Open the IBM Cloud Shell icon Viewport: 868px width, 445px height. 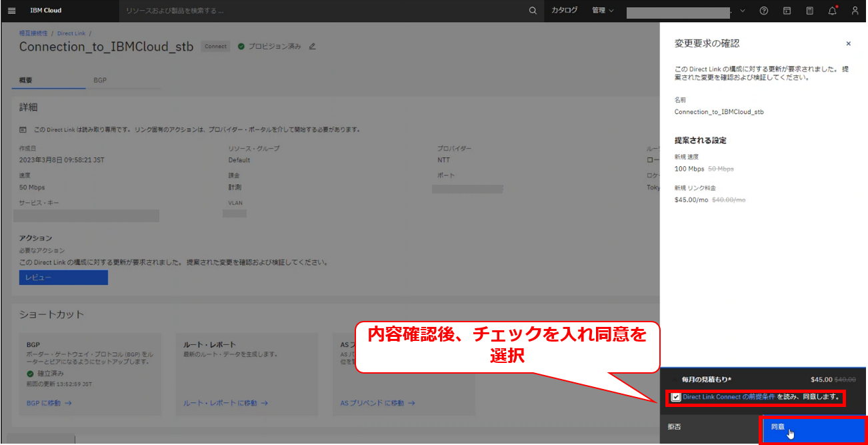point(787,11)
